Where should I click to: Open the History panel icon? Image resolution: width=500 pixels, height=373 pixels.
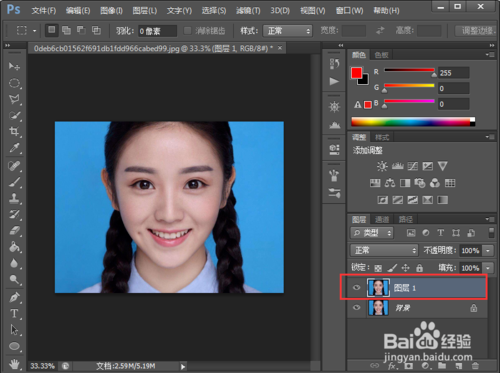tap(334, 64)
